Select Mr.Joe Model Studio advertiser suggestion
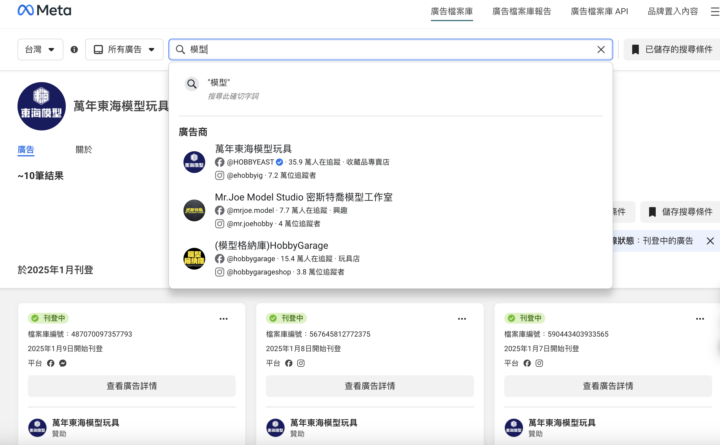 [x=303, y=197]
